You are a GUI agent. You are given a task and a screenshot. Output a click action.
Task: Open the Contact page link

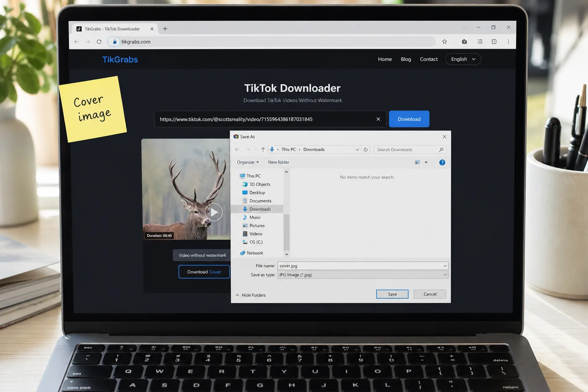click(x=429, y=59)
